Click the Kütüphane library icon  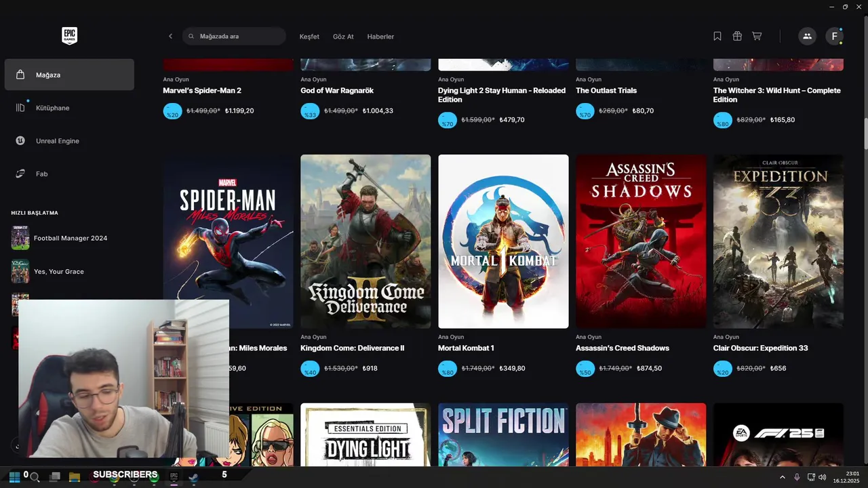(20, 108)
